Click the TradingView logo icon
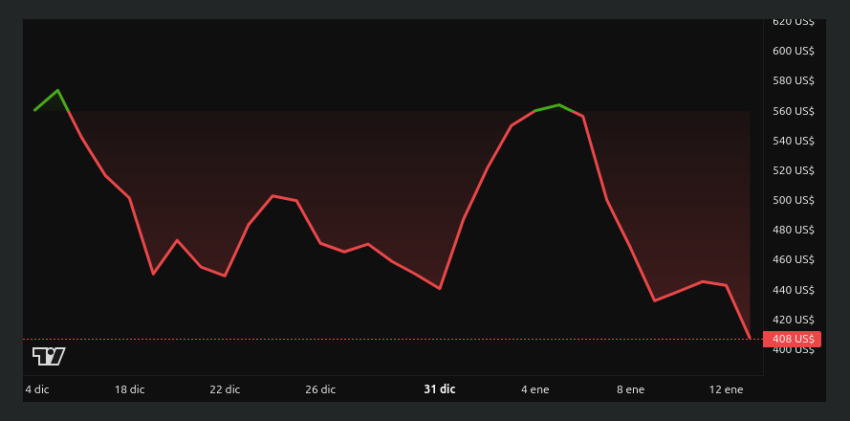 pos(49,356)
